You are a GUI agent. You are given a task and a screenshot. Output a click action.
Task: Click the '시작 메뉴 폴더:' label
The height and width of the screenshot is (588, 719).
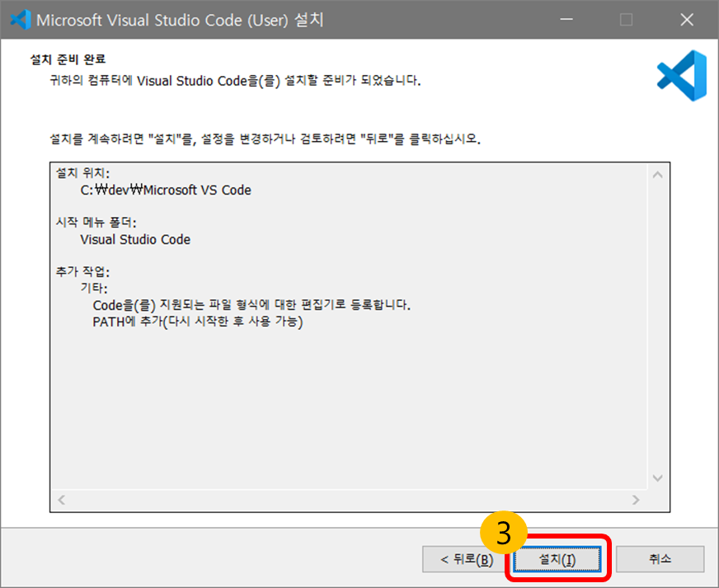(96, 223)
